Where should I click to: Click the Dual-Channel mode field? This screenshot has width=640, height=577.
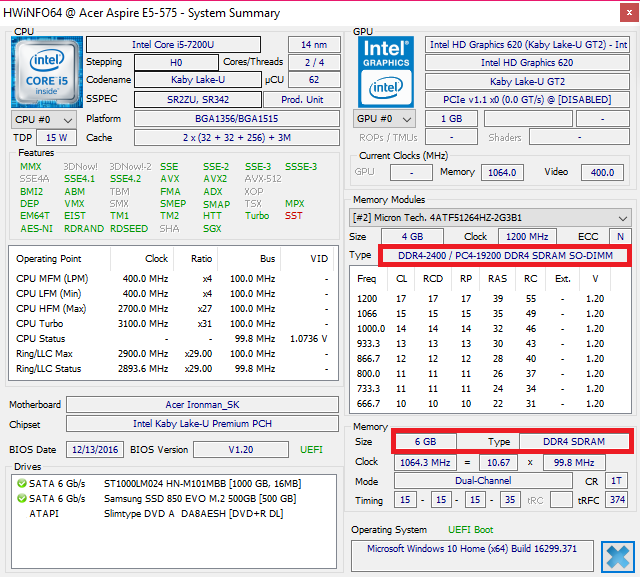tap(483, 481)
